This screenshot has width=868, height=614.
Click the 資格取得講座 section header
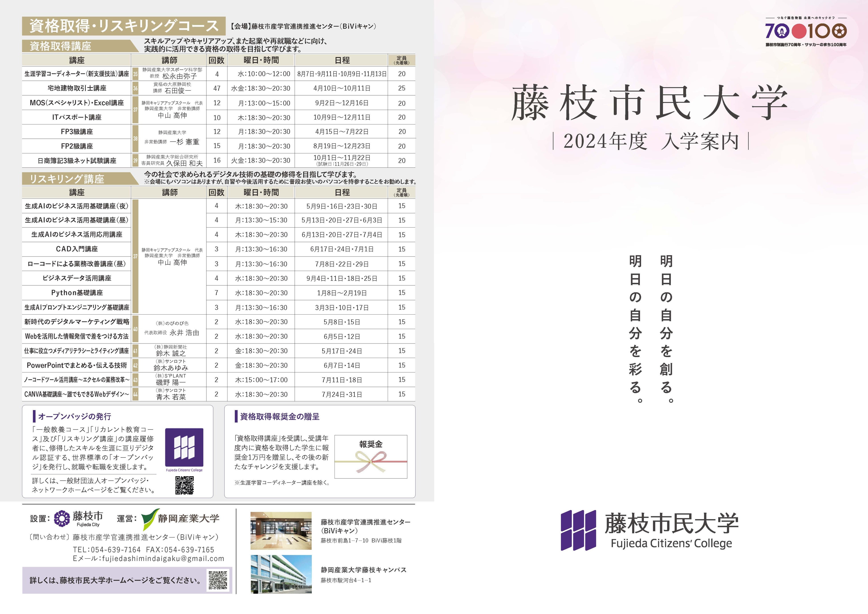61,46
